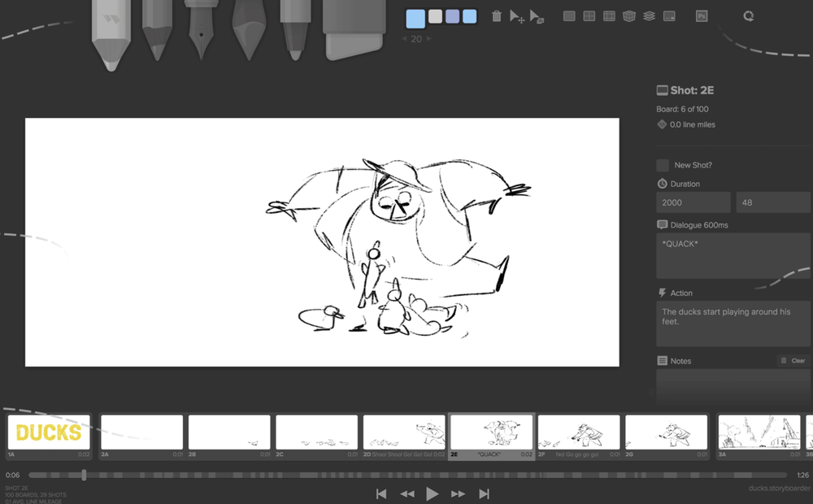Enable the 3D perspective guide

coord(628,15)
